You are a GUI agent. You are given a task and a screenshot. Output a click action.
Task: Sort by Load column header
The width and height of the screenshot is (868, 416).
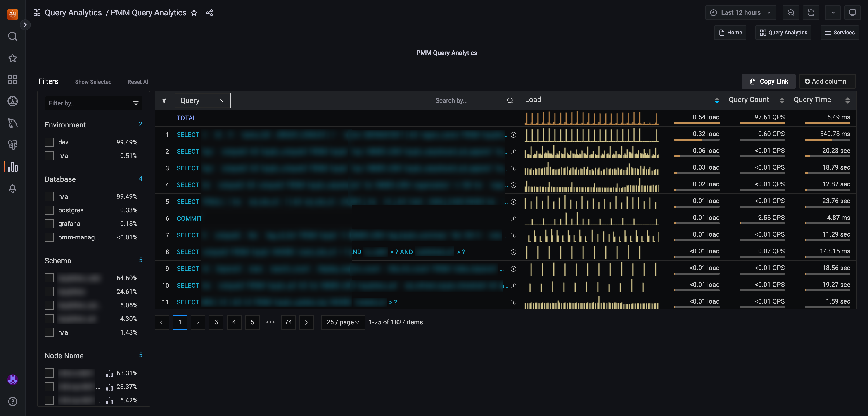[533, 100]
